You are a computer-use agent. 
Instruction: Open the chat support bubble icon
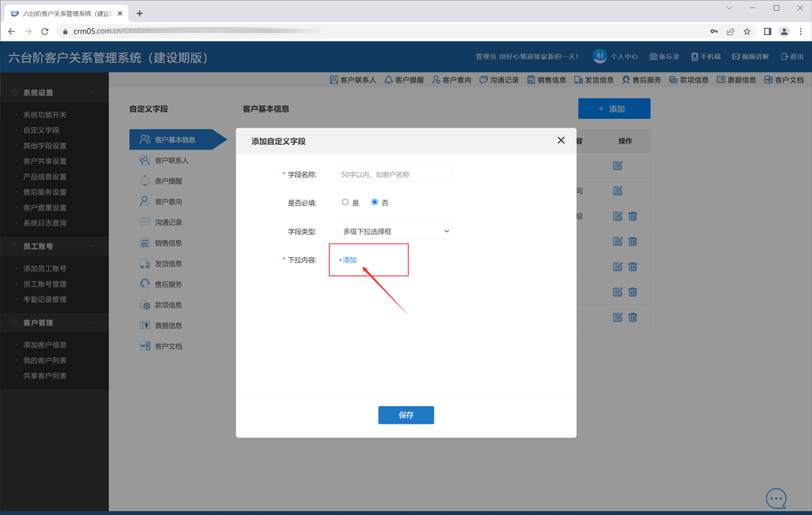[776, 498]
